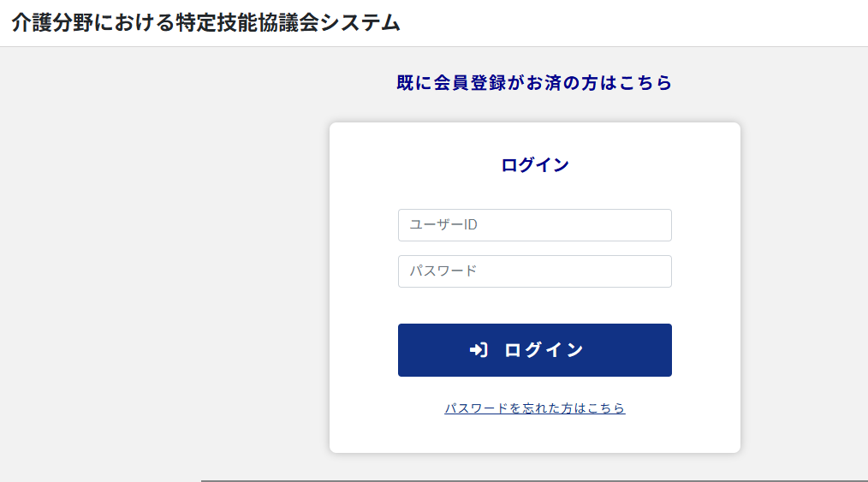The image size is (868, 482).
Task: Click the gray background left of login card
Action: point(166,265)
